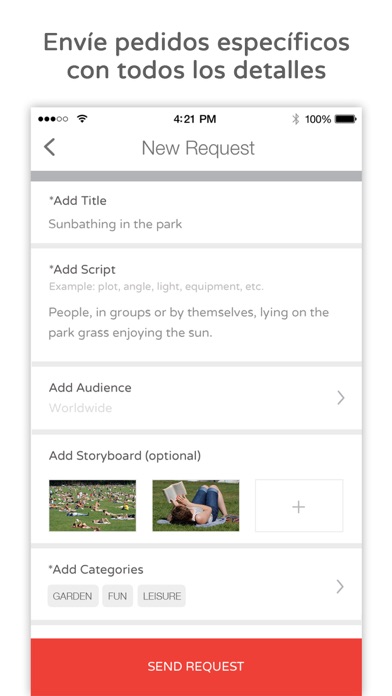Tap the Bluetooth status icon
The image size is (392, 696).
[295, 119]
